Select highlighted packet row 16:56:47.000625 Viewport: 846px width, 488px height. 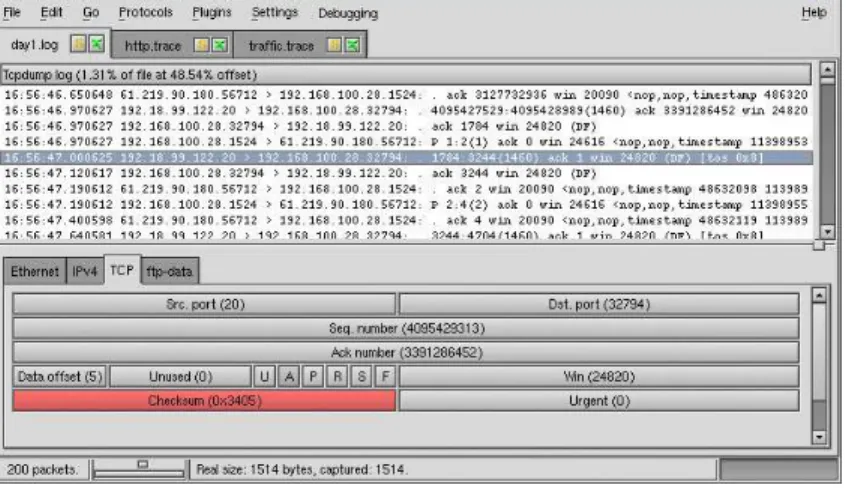tap(407, 158)
